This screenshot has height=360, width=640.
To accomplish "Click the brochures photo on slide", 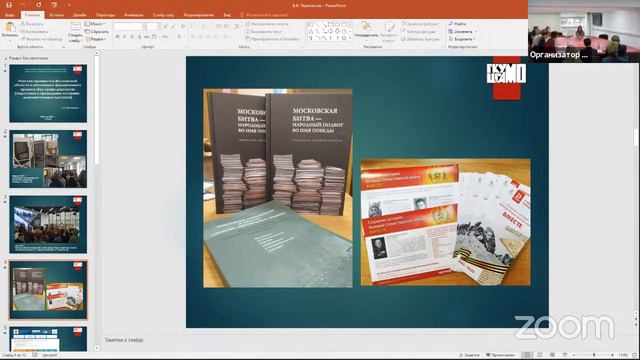I will point(446,222).
